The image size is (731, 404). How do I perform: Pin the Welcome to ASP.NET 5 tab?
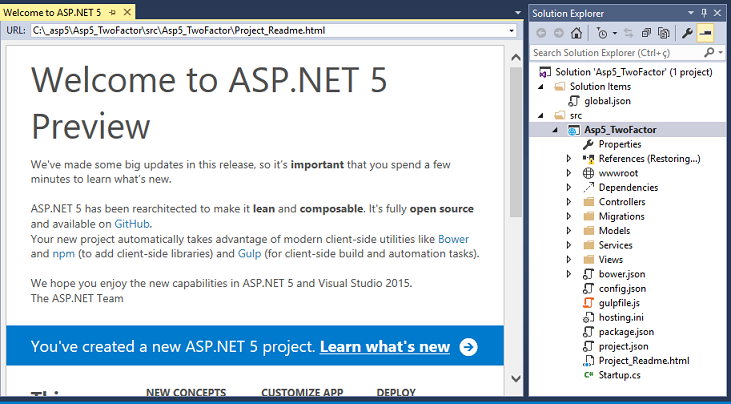tap(112, 12)
